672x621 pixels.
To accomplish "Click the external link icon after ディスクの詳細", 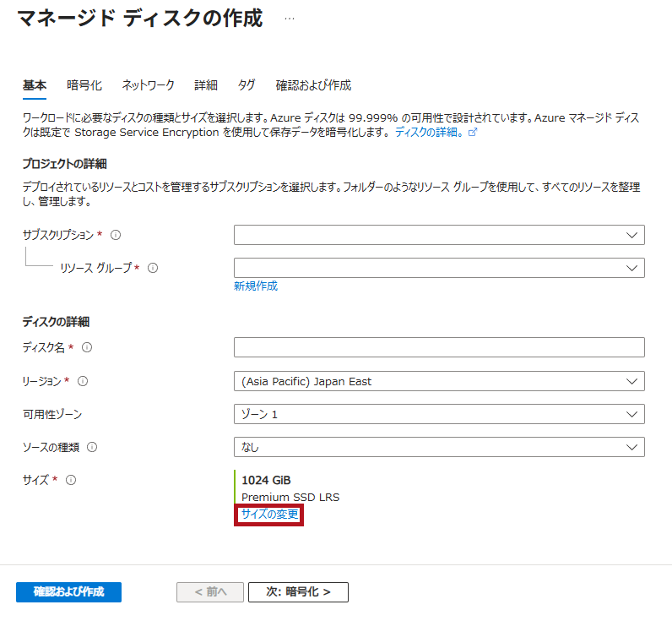I will point(473,133).
